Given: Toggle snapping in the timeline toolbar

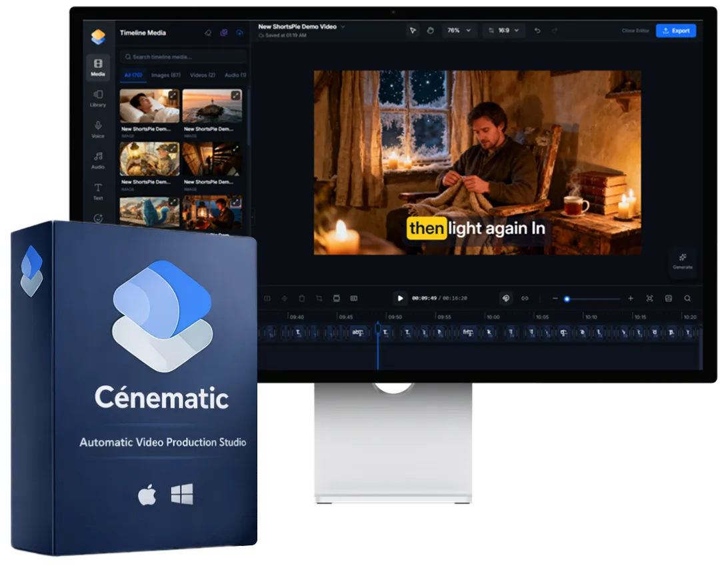Looking at the screenshot, I should pos(505,298).
